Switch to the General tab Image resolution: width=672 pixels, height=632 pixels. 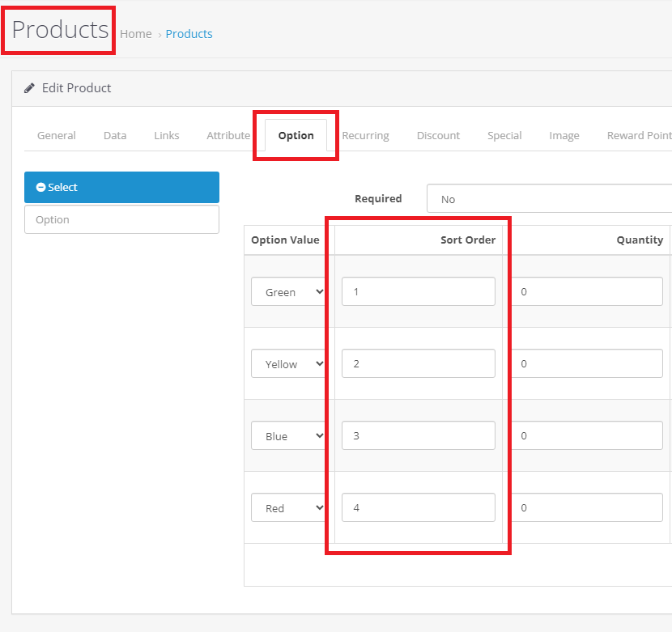[56, 135]
